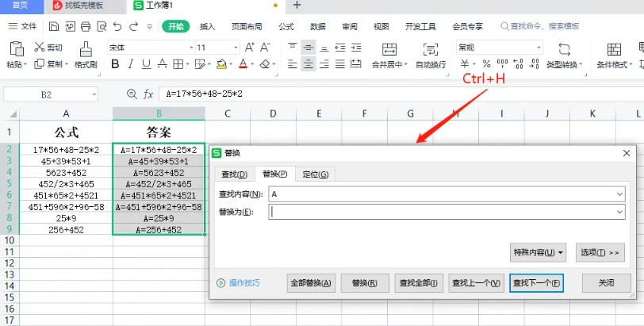Click the Clear eraser icon
This screenshot has width=644, height=326.
[x=266, y=64]
